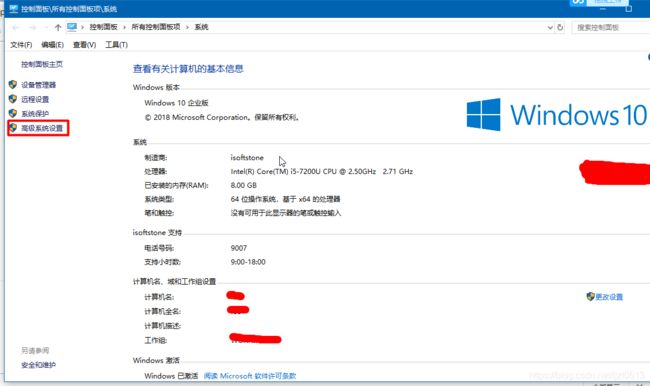Select the 8.00 GB RAM value
Image resolution: width=650 pixels, height=386 pixels.
[244, 185]
